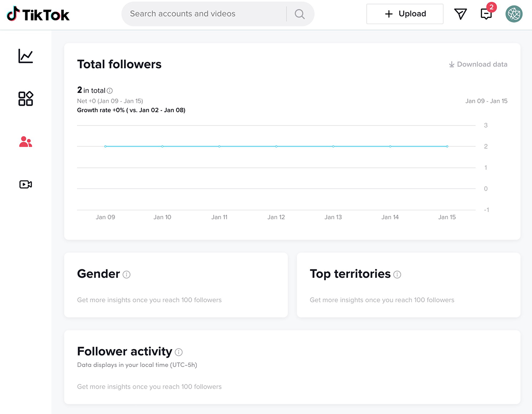Open the profile avatar menu

[514, 14]
